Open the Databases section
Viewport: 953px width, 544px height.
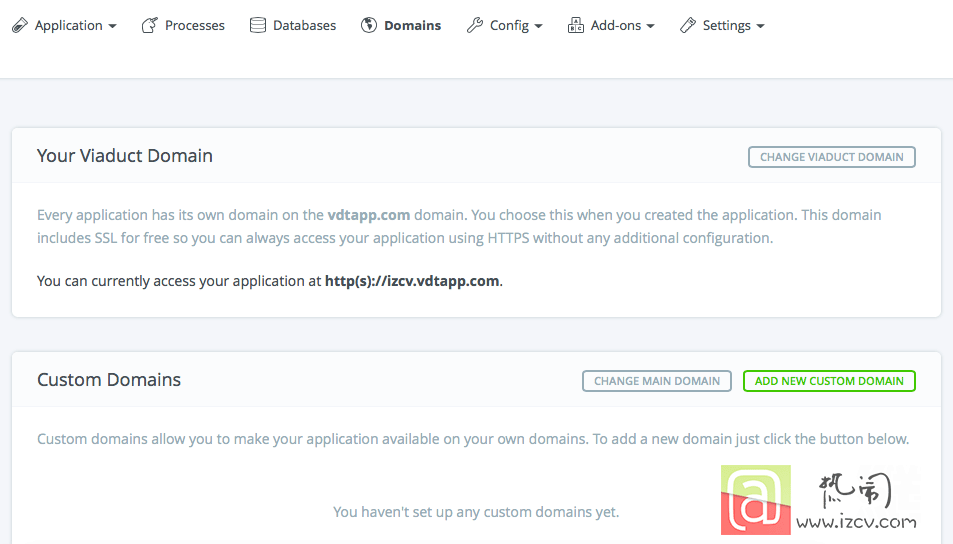[x=304, y=26]
